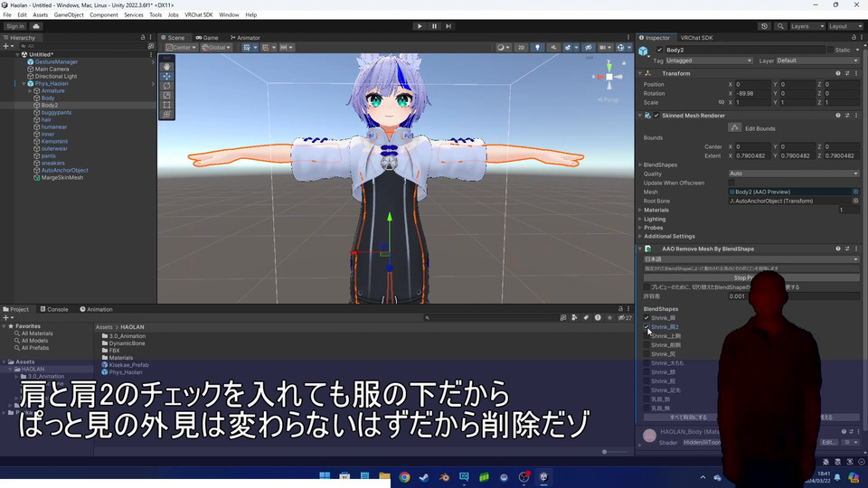
Task: Open the 日本語 language dropdown
Action: click(x=751, y=259)
